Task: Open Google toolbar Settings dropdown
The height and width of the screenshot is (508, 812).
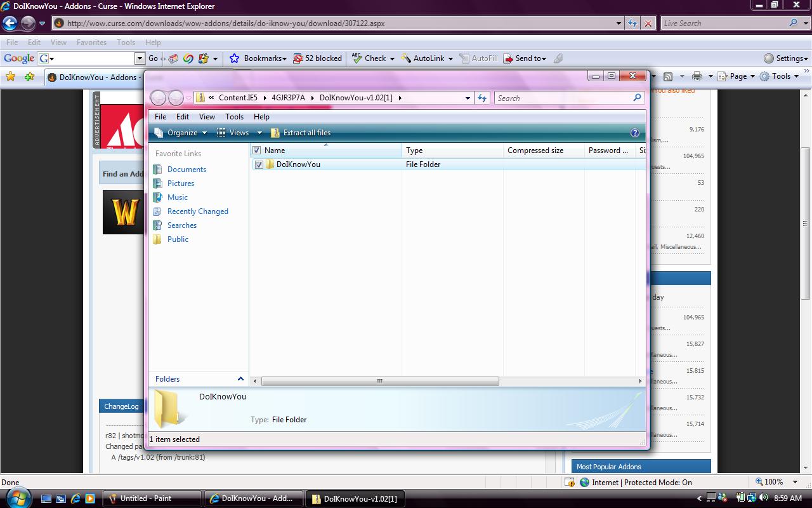Action: pos(786,58)
